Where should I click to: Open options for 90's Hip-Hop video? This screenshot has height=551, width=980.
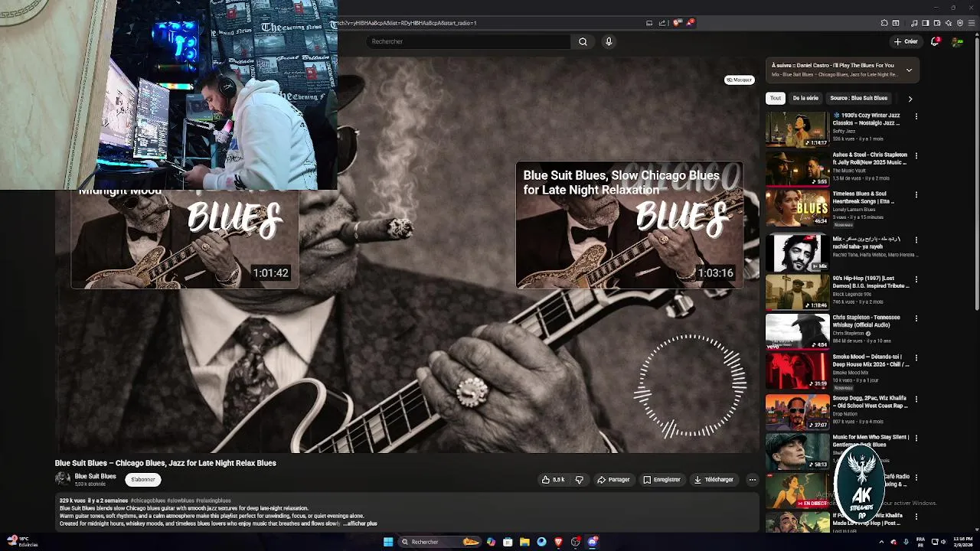point(916,279)
